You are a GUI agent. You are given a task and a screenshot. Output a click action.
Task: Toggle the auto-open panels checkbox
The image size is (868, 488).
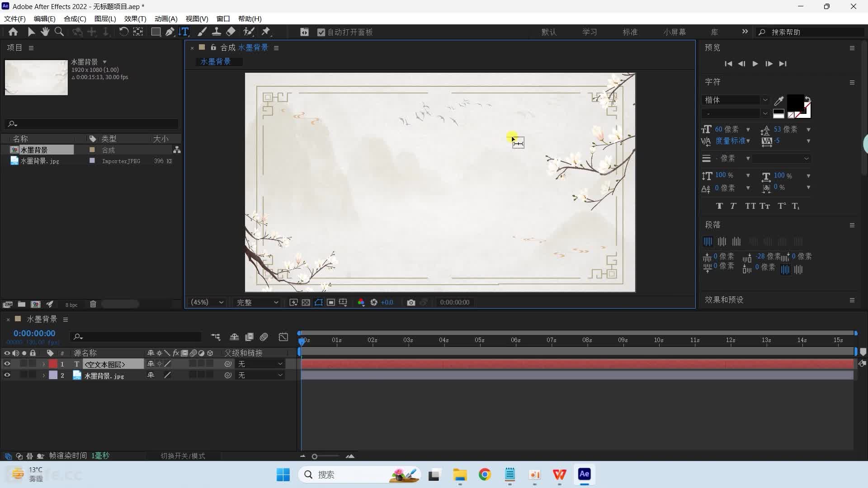pos(321,32)
